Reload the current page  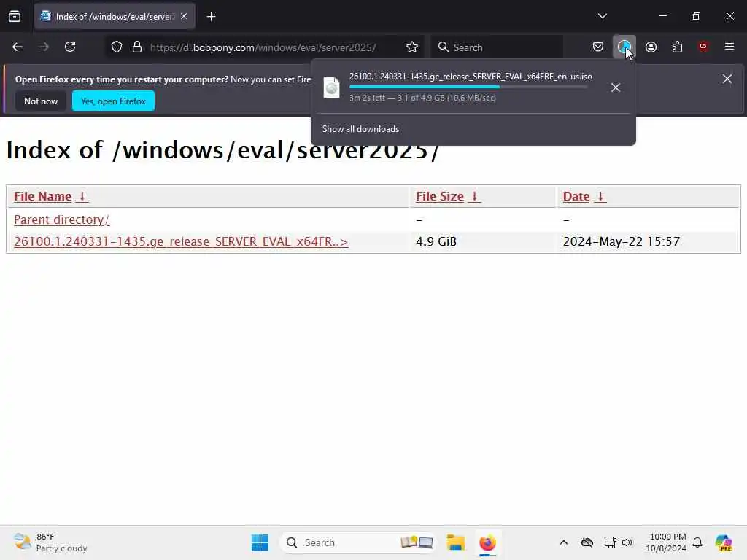70,47
